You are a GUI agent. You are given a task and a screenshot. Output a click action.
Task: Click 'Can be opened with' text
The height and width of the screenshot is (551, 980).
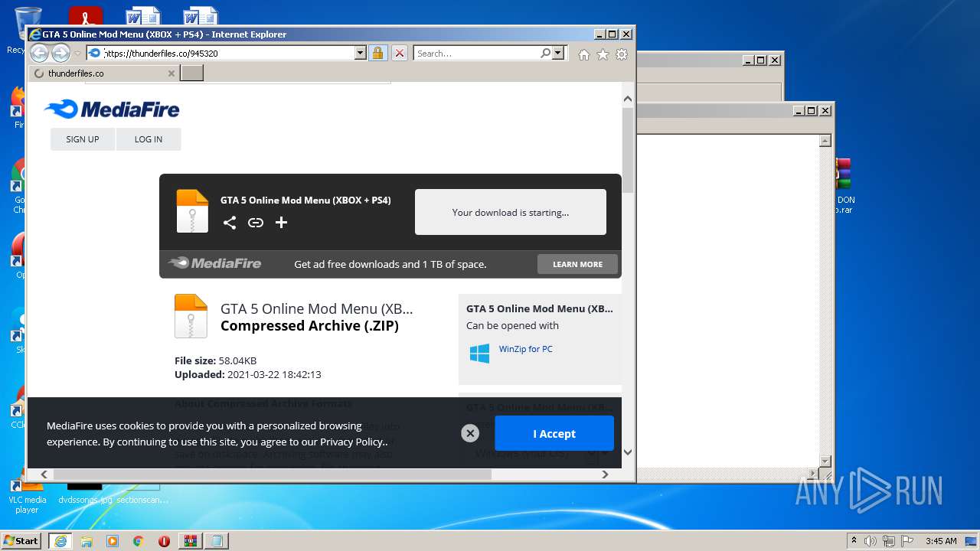(512, 325)
